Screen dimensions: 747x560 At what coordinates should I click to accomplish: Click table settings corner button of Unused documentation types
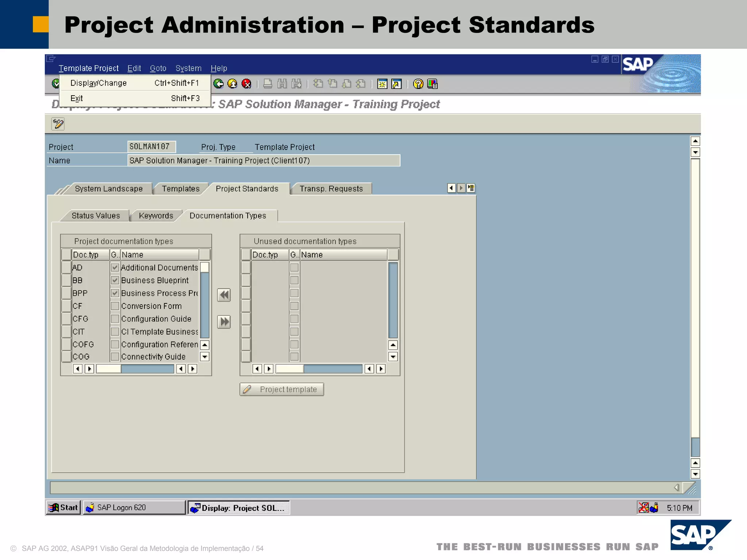[393, 254]
